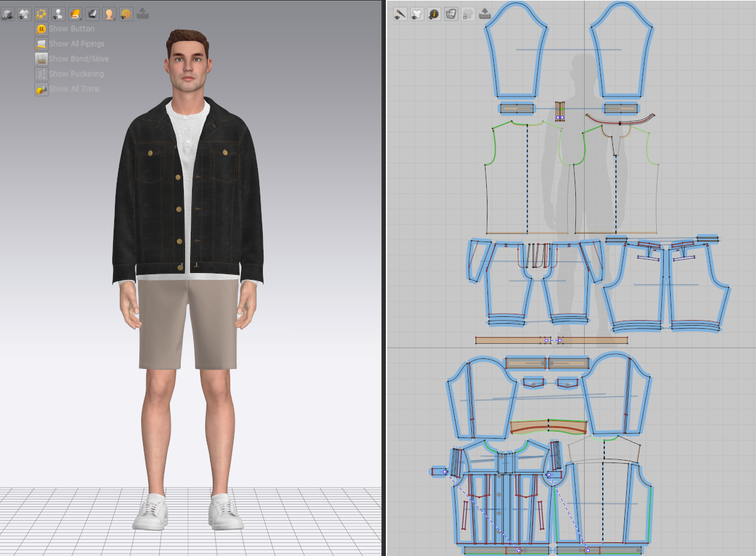Select the jacket back yoke pattern
This screenshot has height=556, width=756.
coord(604,451)
